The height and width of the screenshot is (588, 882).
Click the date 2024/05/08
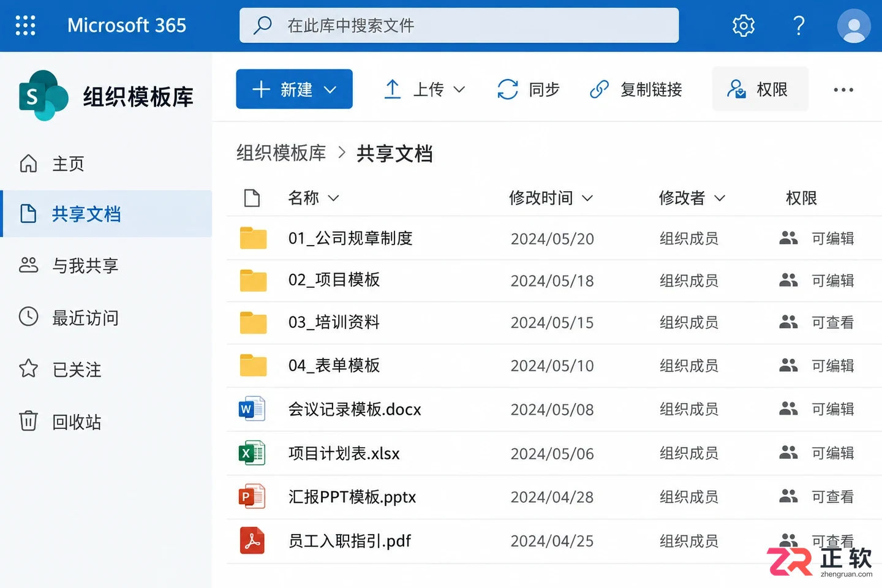pyautogui.click(x=552, y=410)
